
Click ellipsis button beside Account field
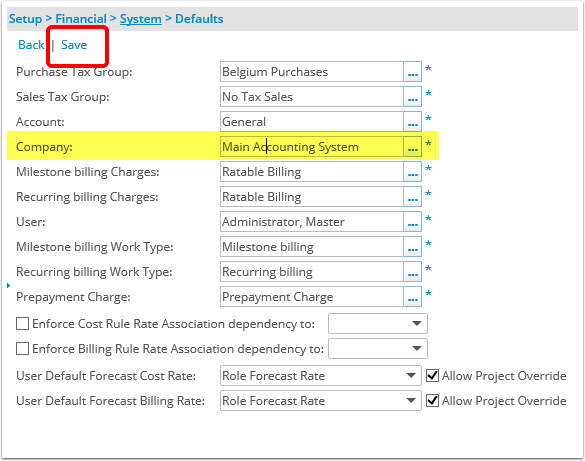point(413,122)
